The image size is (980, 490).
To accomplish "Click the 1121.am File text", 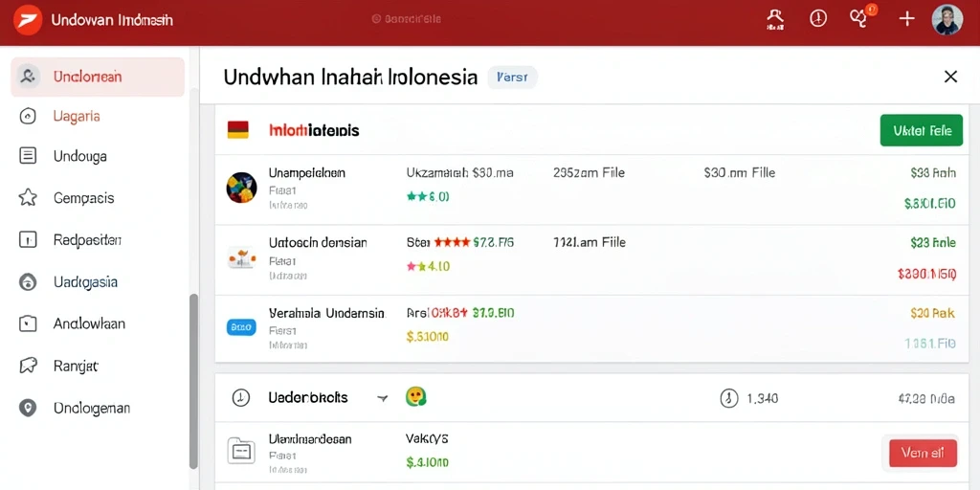I will click(590, 242).
